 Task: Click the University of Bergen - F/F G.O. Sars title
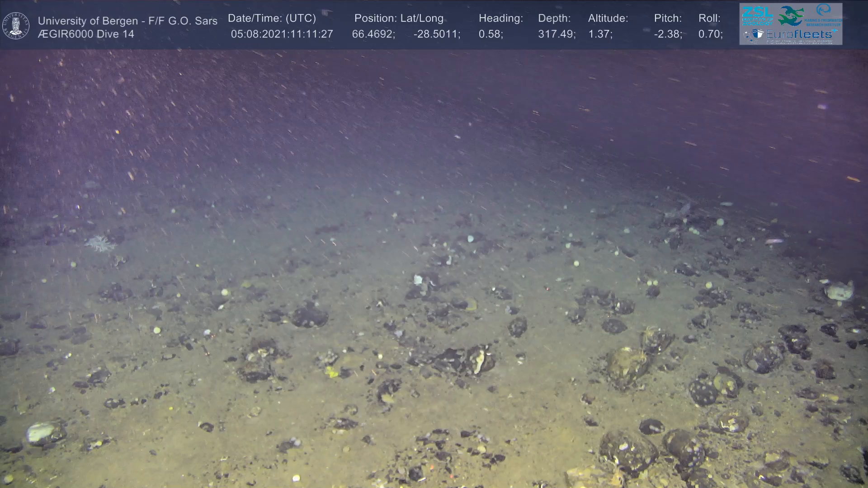pyautogui.click(x=127, y=21)
